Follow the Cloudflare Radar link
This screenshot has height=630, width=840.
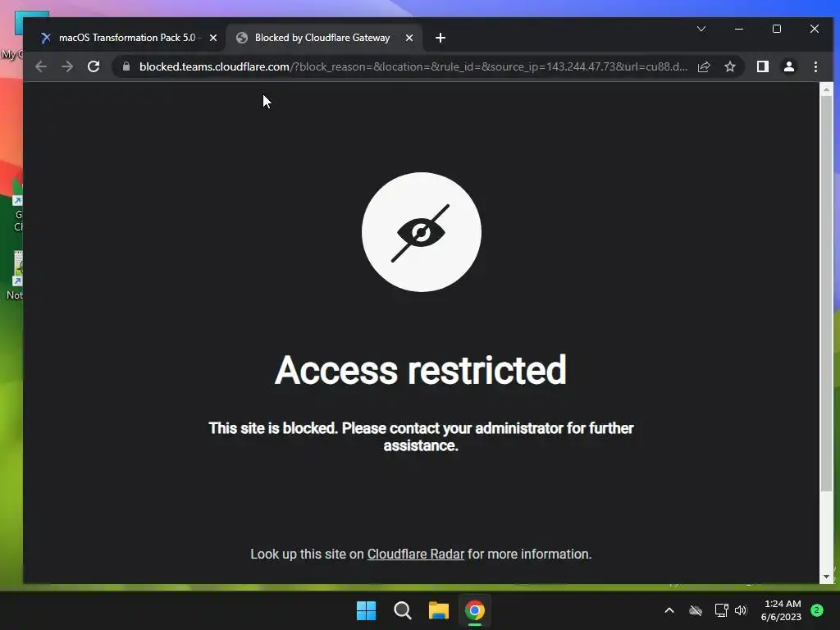pyautogui.click(x=416, y=554)
